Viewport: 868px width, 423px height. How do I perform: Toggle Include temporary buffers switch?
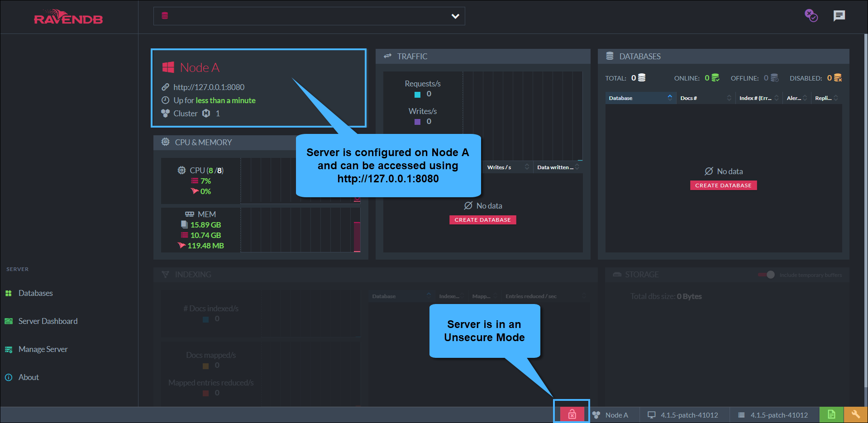point(767,275)
